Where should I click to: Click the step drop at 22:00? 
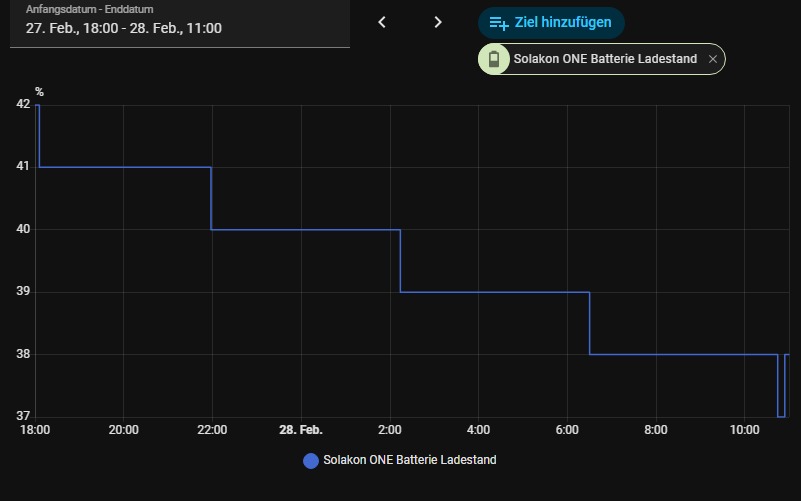[211, 198]
